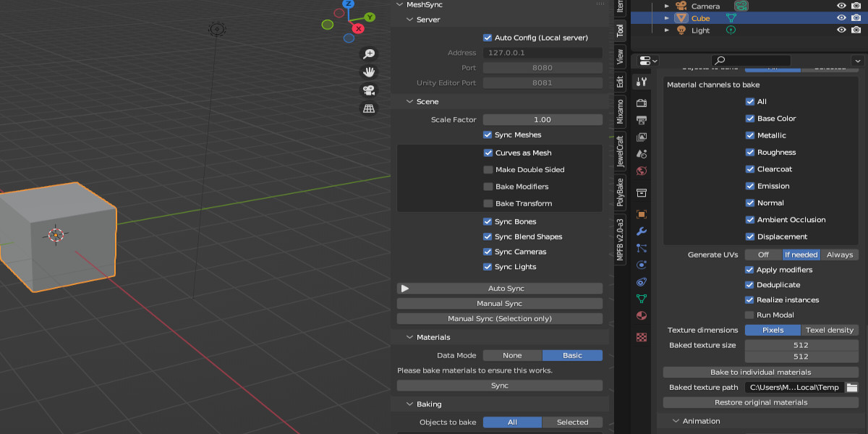The height and width of the screenshot is (434, 868).
Task: Uncheck the Sync Cameras checkbox
Action: click(488, 252)
